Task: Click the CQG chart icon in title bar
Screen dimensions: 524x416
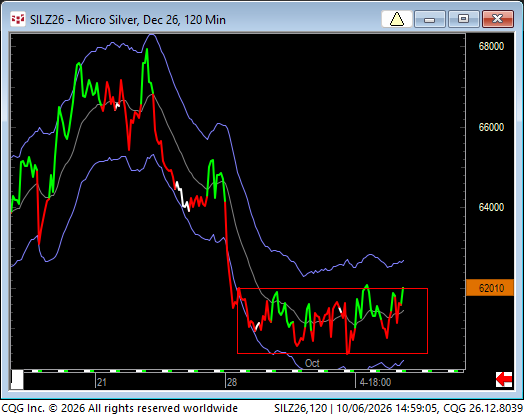Action: (x=18, y=19)
